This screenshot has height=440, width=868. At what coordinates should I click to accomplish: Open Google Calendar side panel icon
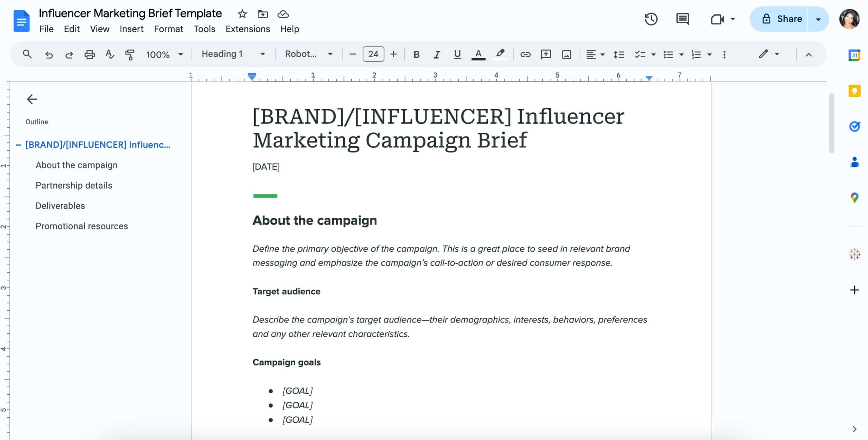pyautogui.click(x=854, y=55)
